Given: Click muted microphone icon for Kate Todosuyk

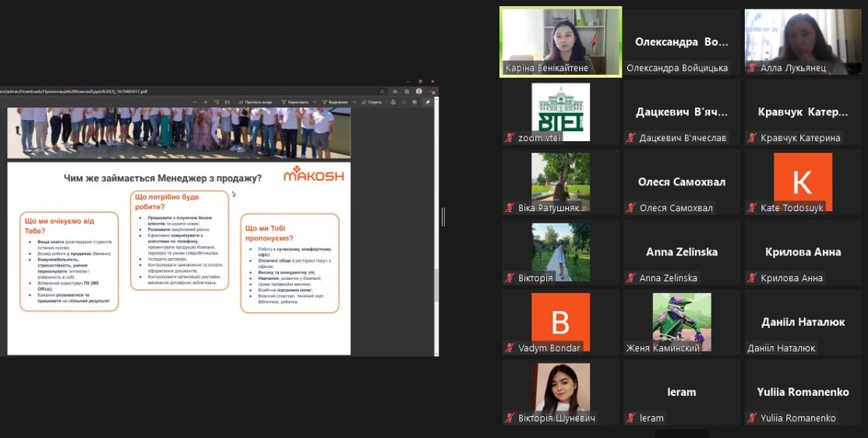Looking at the screenshot, I should 751,208.
